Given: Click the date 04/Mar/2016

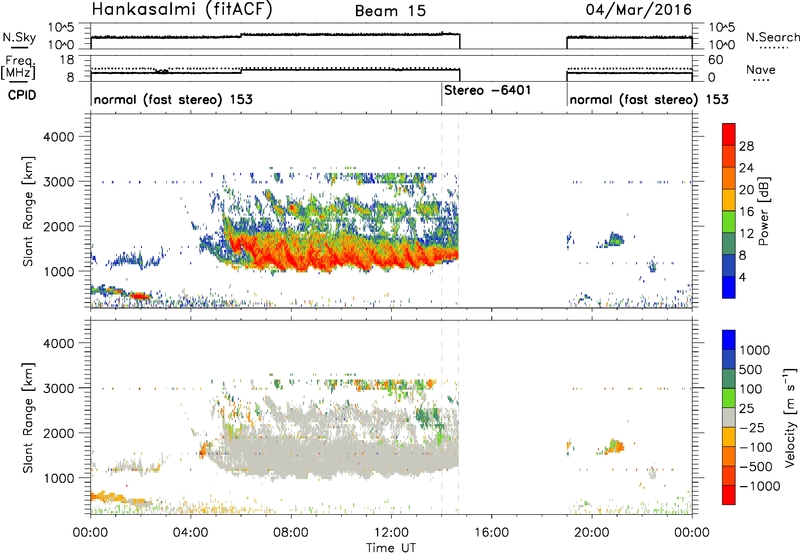Looking at the screenshot, I should point(638,10).
